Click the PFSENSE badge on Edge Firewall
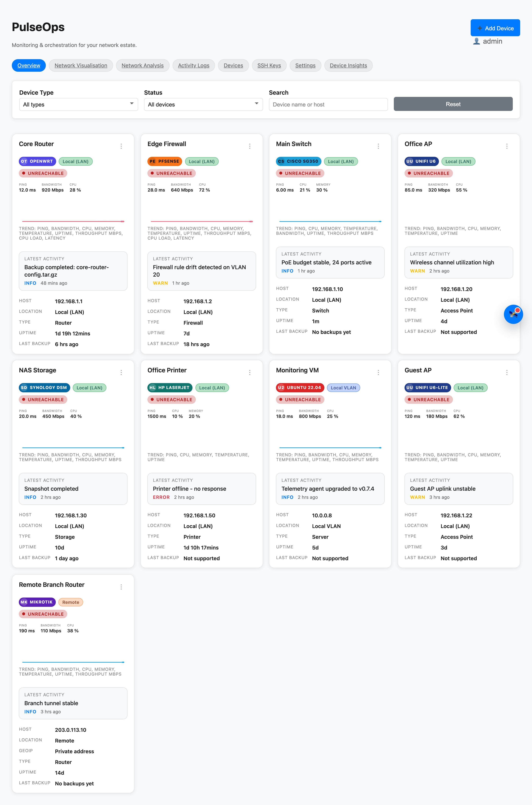This screenshot has width=532, height=805. click(x=165, y=161)
